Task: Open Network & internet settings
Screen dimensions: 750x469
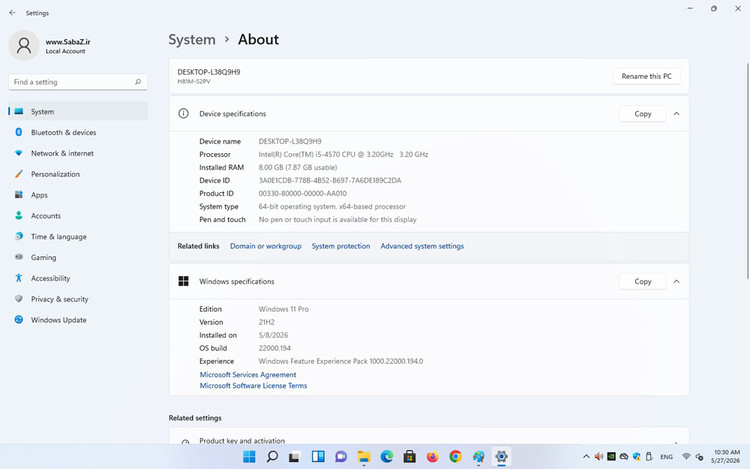Action: pos(78,153)
